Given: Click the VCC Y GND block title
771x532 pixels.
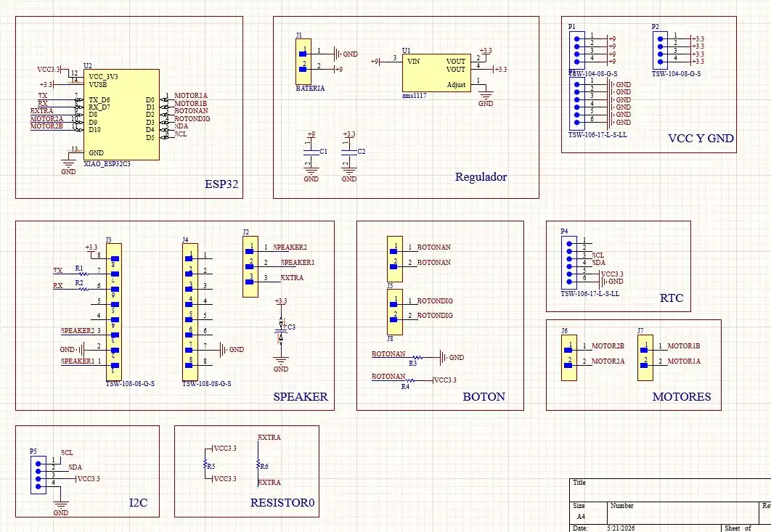Looking at the screenshot, I should pos(701,138).
